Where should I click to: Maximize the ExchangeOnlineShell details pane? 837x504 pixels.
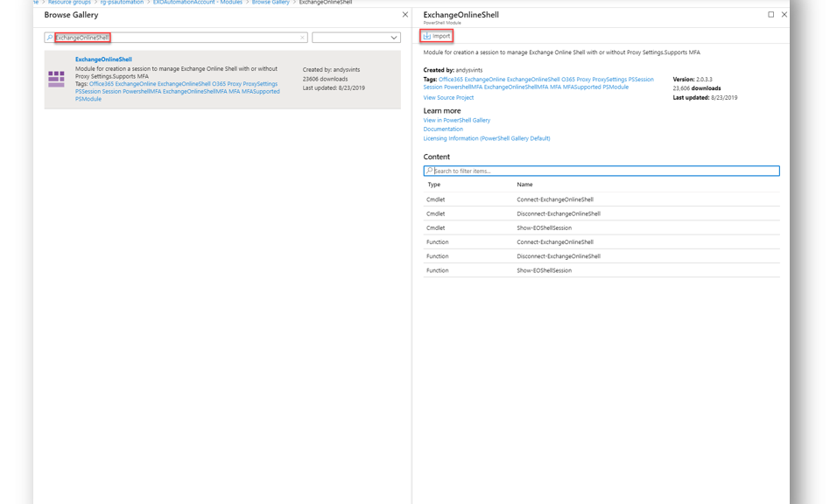pyautogui.click(x=770, y=14)
